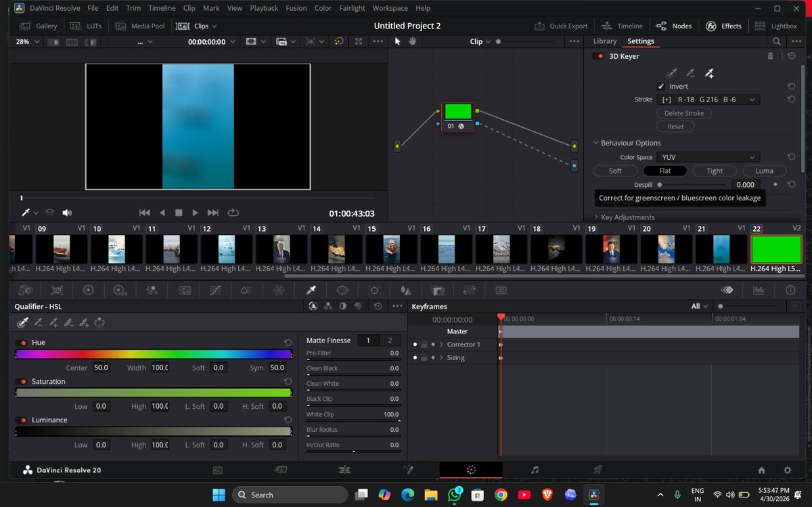
Task: Delete the 3D Keyer effect
Action: tap(770, 56)
